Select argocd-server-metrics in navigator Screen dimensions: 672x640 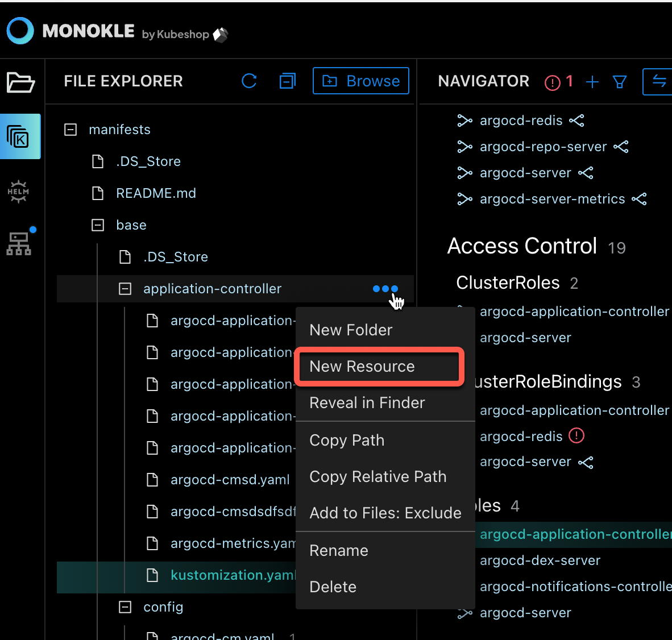553,199
